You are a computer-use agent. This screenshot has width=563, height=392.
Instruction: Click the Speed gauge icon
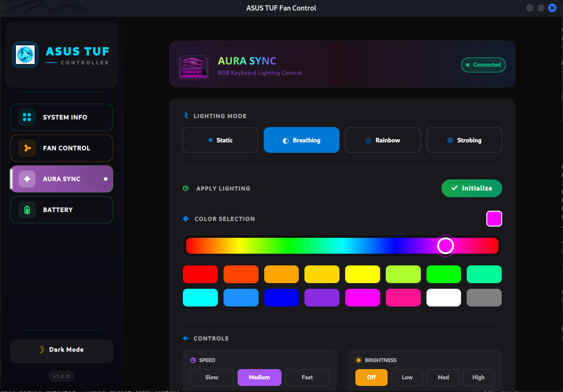pos(193,360)
